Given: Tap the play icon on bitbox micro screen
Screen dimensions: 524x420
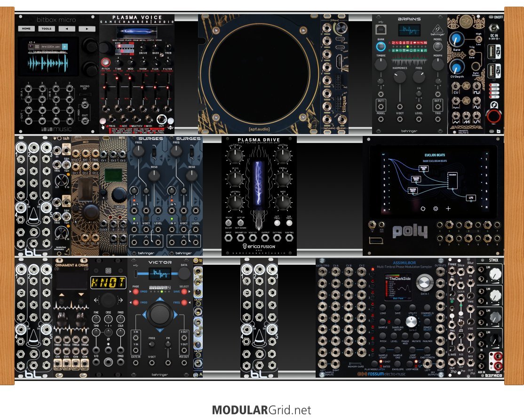Looking at the screenshot, I should [64, 47].
